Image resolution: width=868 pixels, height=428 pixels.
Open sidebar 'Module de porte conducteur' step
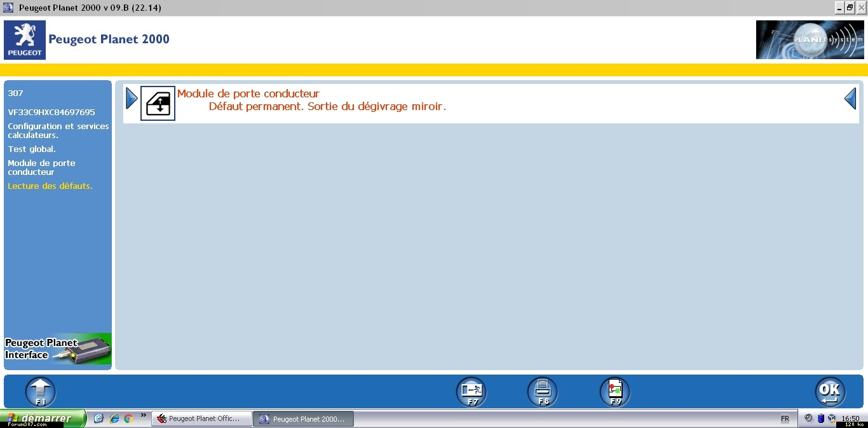coord(41,167)
